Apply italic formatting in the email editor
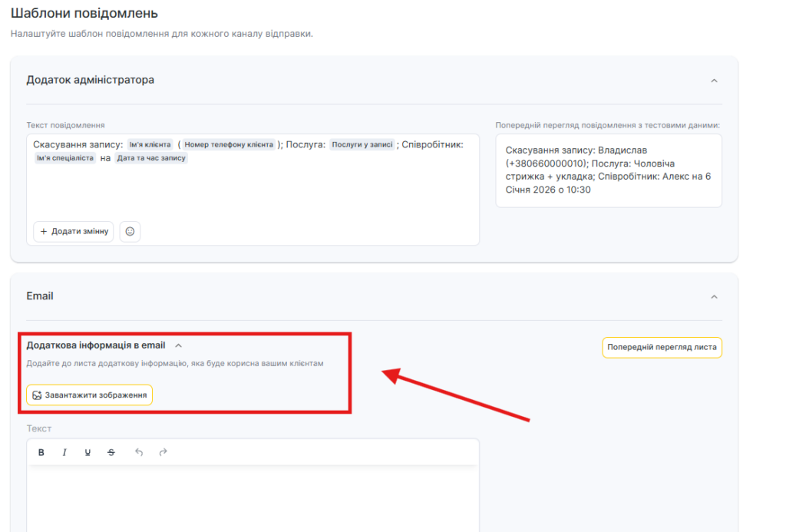The width and height of the screenshot is (786, 532). [x=64, y=452]
